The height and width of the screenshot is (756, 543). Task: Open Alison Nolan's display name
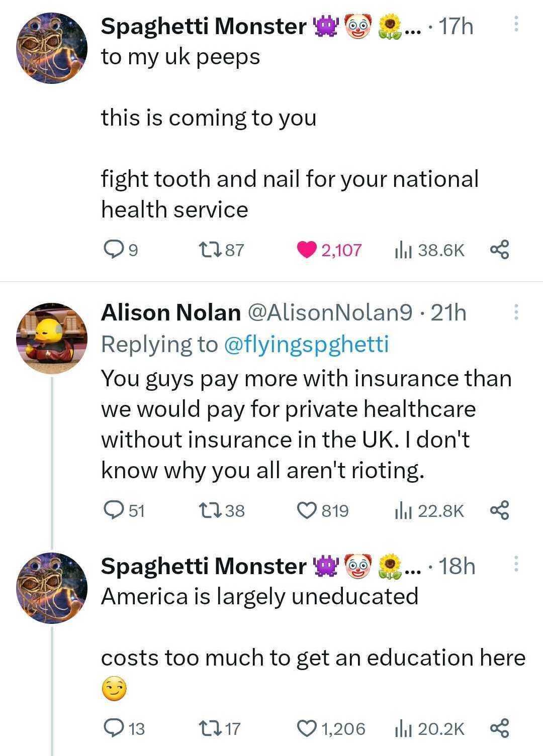tap(171, 312)
